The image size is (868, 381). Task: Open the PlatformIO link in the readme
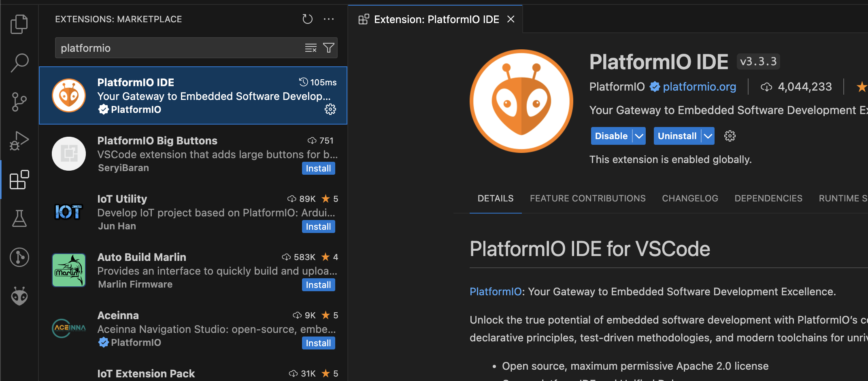[x=496, y=292]
